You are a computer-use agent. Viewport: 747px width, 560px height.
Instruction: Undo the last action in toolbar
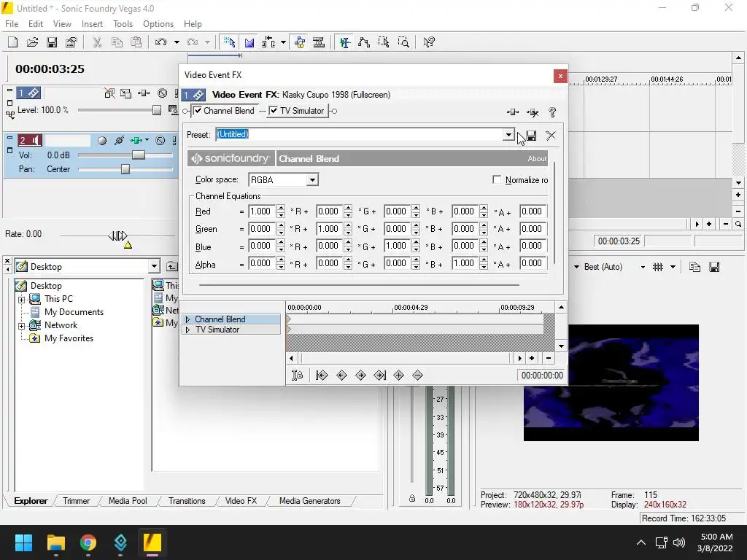(160, 42)
